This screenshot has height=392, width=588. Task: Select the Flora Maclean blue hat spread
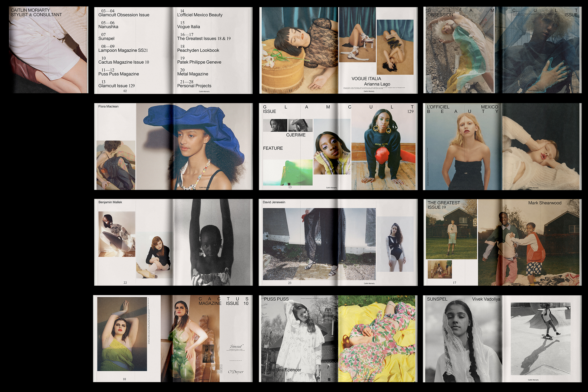point(173,147)
